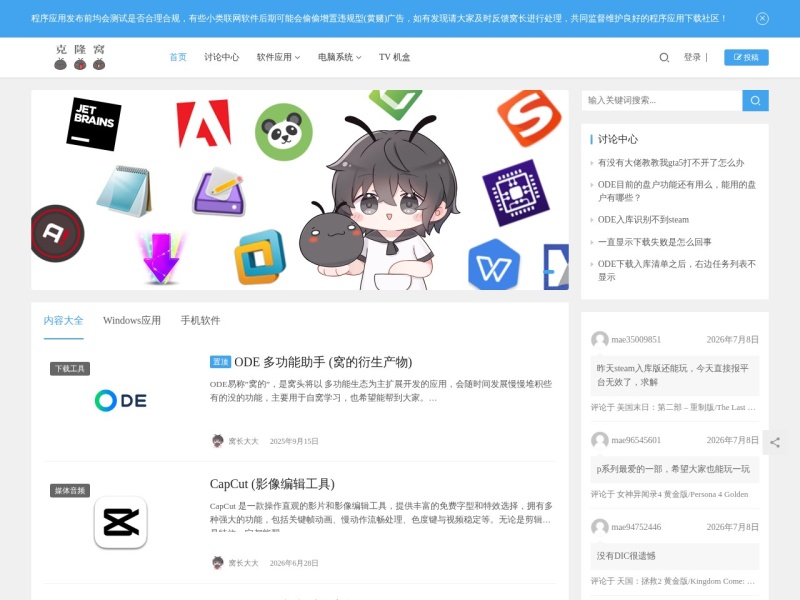The image size is (800, 600).
Task: Click the header search magnifier icon
Action: pos(664,57)
